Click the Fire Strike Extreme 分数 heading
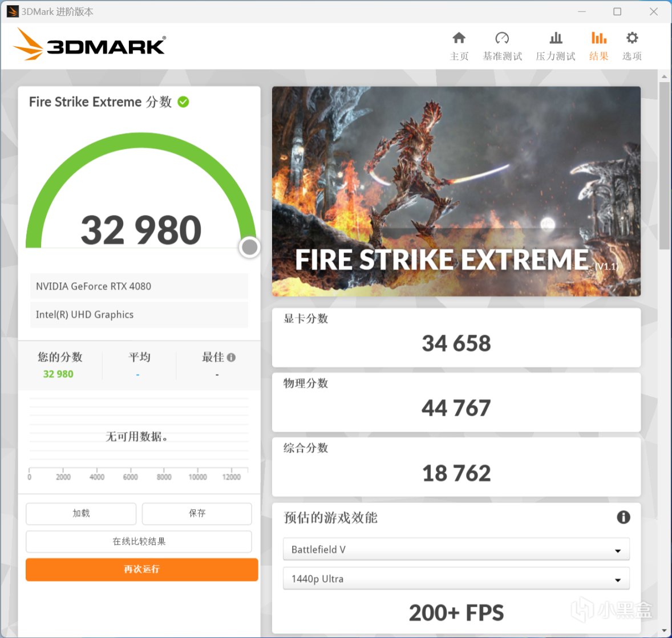Image resolution: width=672 pixels, height=638 pixels. [100, 102]
